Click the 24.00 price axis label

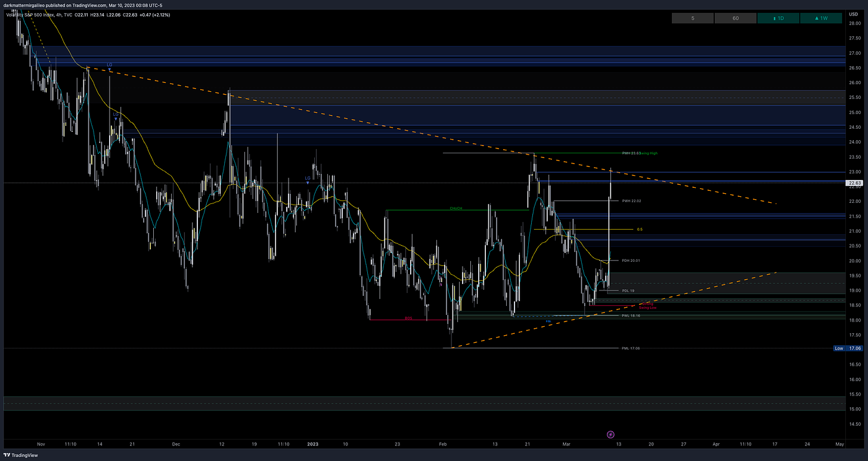855,142
